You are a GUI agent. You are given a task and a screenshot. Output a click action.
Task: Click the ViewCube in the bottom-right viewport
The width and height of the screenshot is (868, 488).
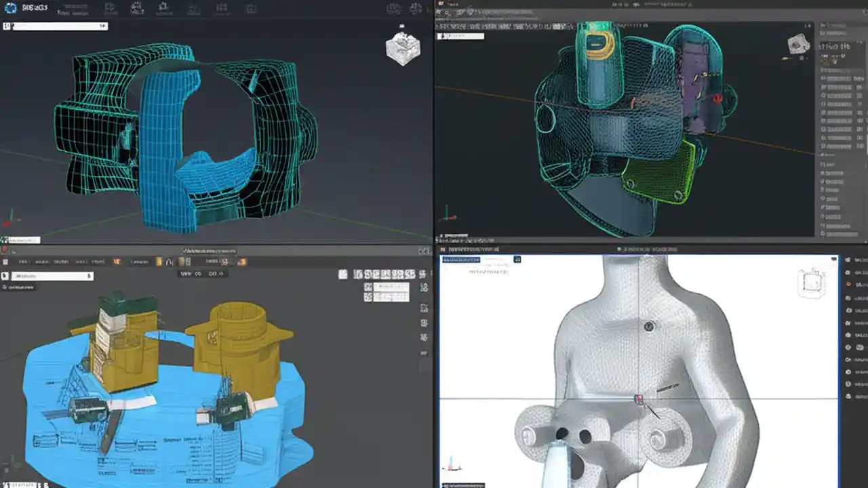tap(814, 283)
